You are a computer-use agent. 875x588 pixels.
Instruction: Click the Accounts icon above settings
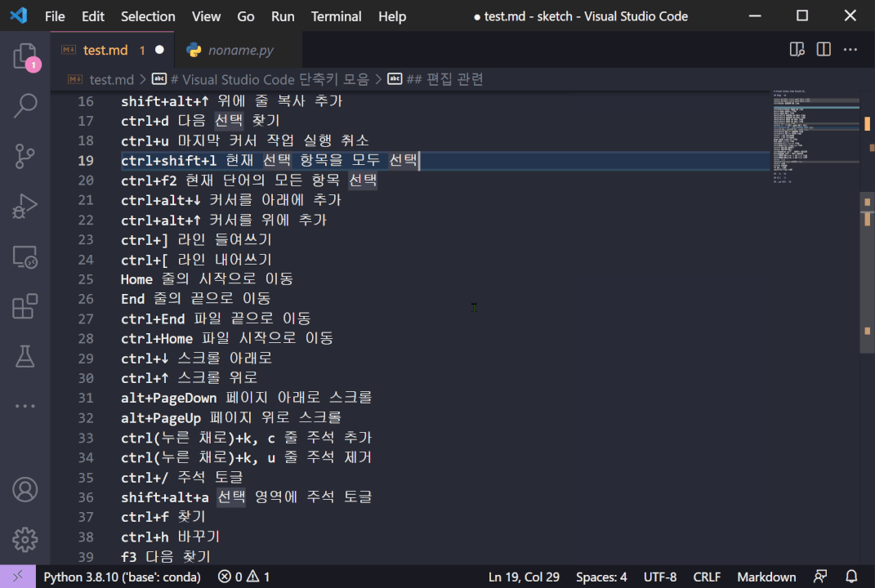[25, 489]
